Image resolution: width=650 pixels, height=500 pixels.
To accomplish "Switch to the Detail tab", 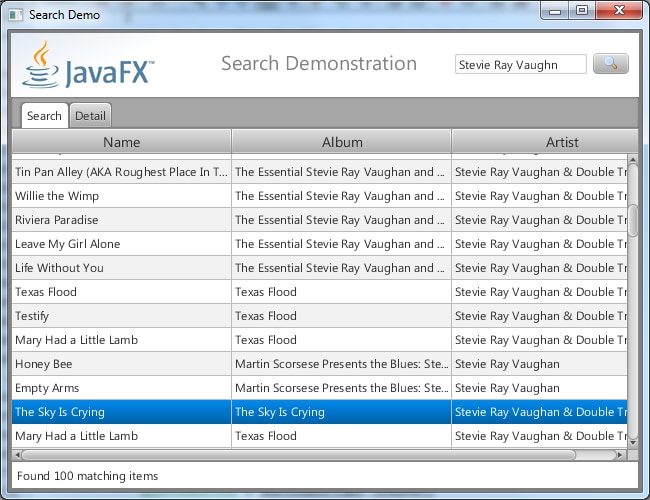I will tap(90, 116).
